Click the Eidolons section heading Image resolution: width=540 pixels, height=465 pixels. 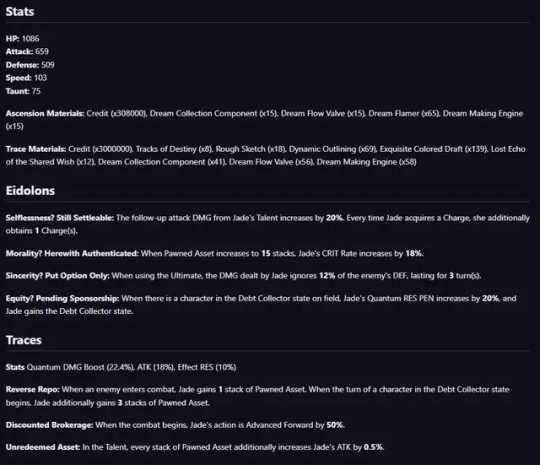tap(30, 190)
